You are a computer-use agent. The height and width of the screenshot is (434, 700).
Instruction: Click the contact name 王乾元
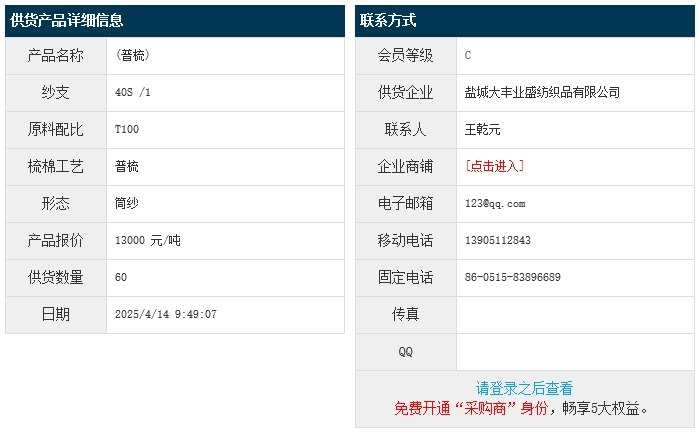[x=483, y=129]
